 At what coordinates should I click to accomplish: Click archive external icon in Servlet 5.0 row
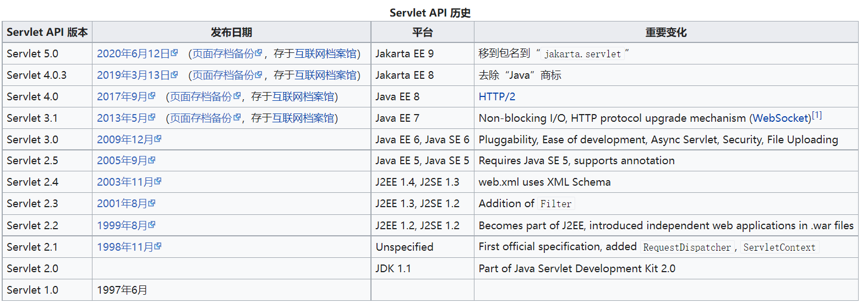pos(259,53)
